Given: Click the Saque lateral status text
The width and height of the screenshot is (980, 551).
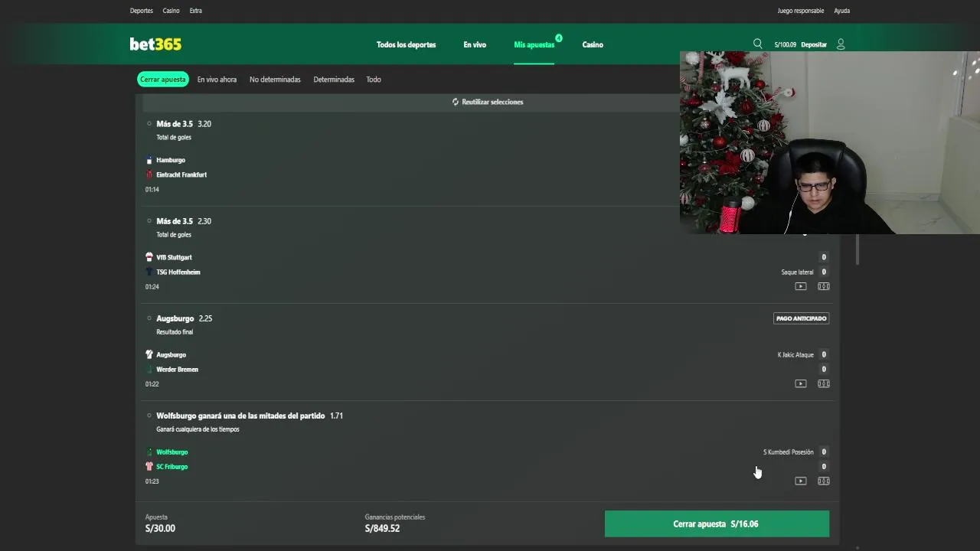Looking at the screenshot, I should [797, 272].
